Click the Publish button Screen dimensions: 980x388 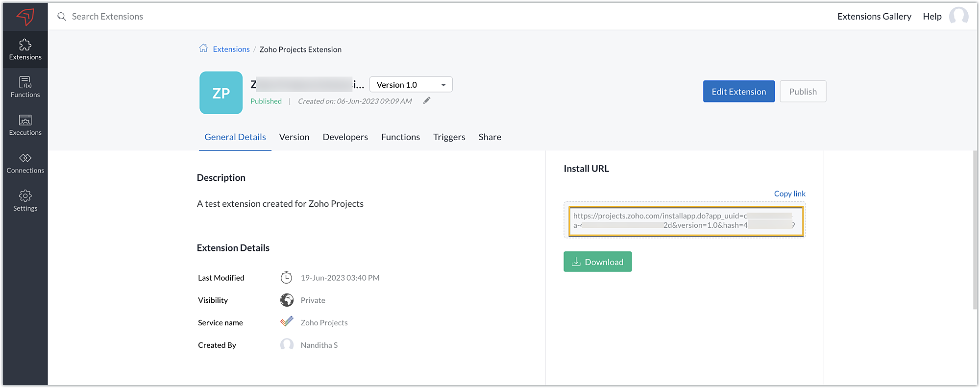(803, 92)
